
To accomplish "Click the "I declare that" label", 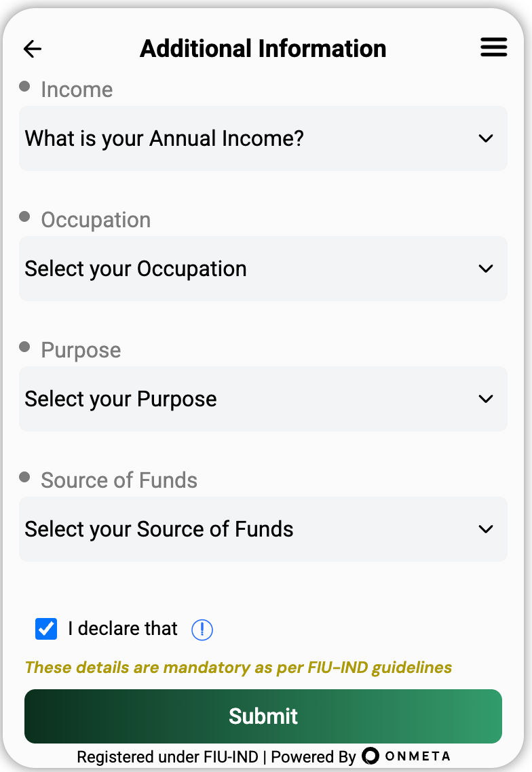I will coord(123,629).
